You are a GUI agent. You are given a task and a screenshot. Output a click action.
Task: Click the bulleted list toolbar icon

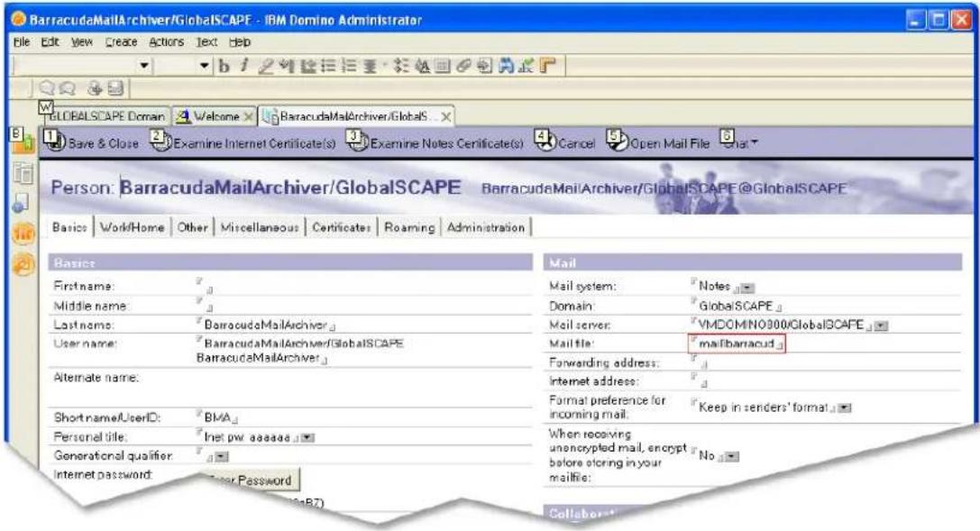click(x=329, y=66)
